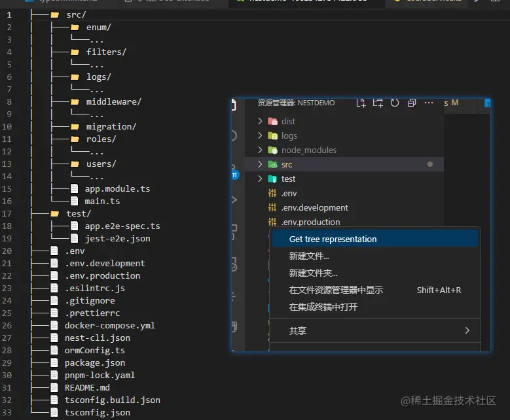Click the logs folder icon in explorer

pyautogui.click(x=272, y=135)
